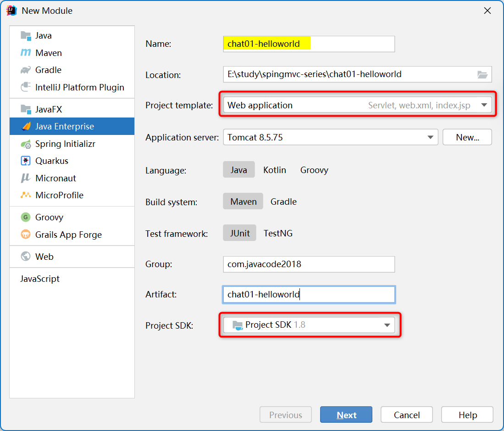504x431 pixels.
Task: Select JavaFX module type
Action: pos(72,109)
